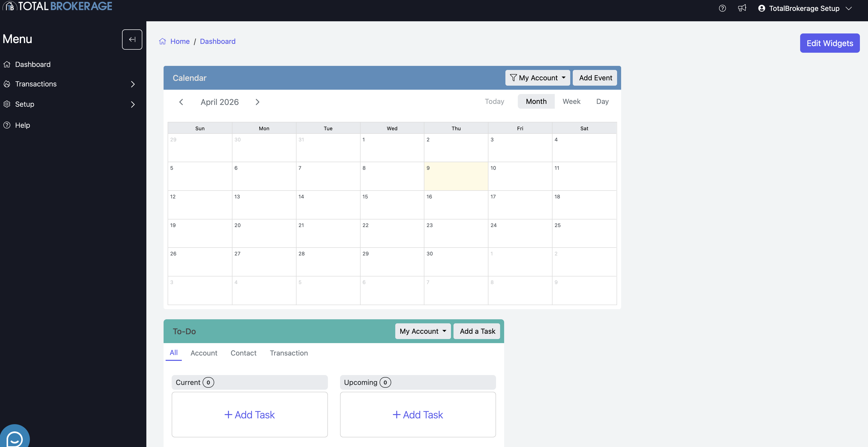Screen dimensions: 868x447
Task: Click the home icon in breadcrumb
Action: (x=162, y=42)
